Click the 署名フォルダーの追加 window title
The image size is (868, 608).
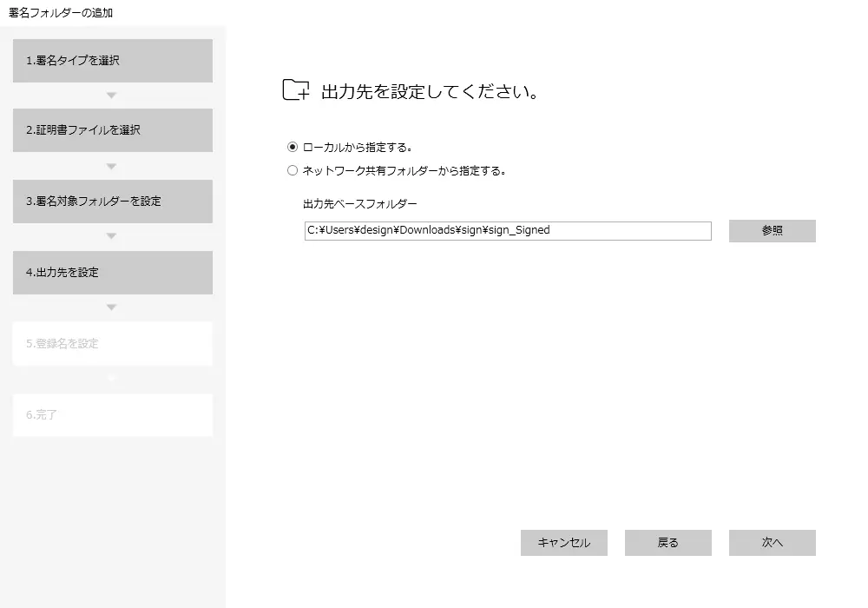(61, 13)
